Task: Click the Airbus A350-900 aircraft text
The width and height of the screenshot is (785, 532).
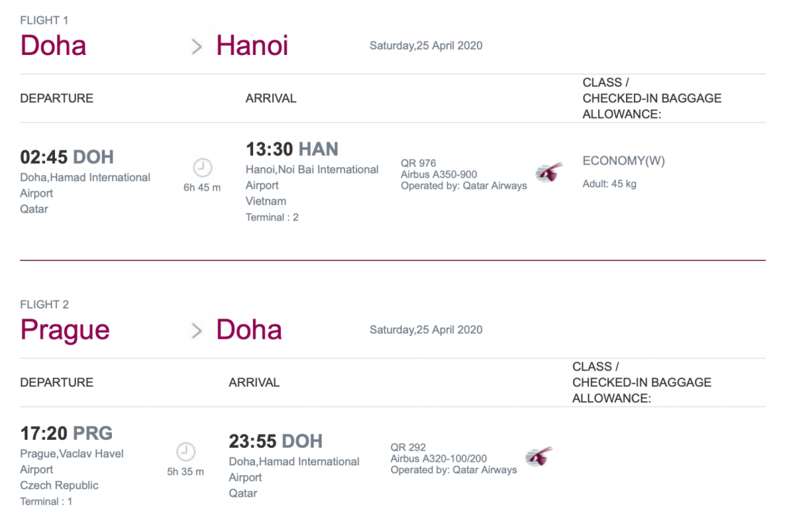Action: point(439,175)
